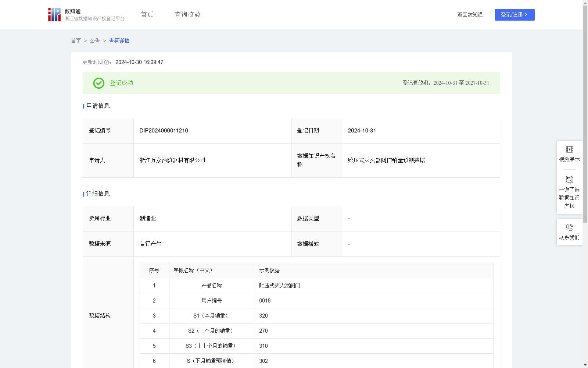Click the S（下月销量预测值） field cell
The image size is (588, 368).
click(x=212, y=361)
